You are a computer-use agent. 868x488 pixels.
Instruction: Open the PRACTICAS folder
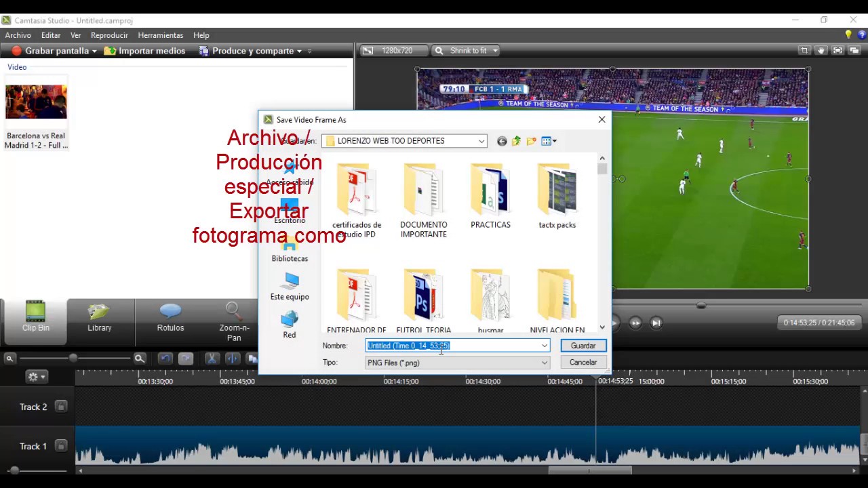tap(490, 197)
